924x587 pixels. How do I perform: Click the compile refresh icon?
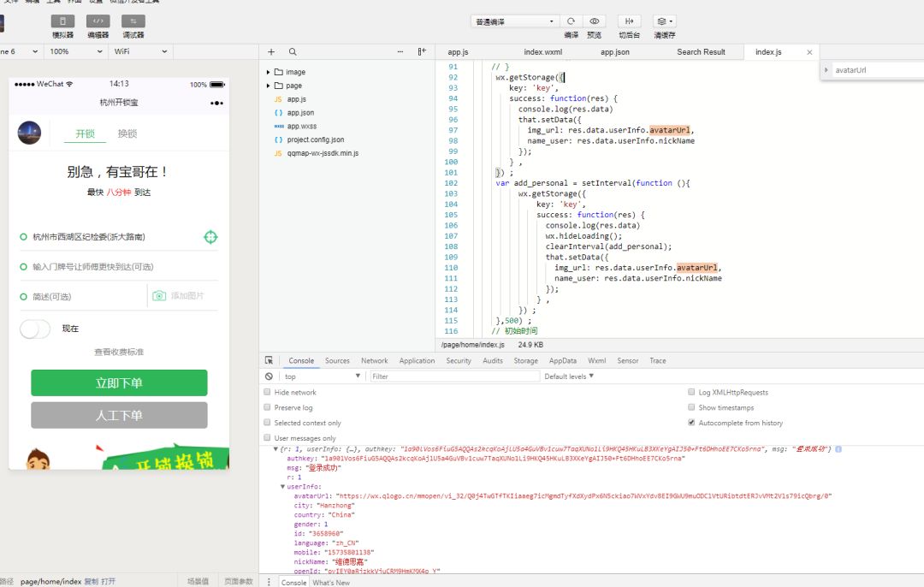tap(571, 21)
